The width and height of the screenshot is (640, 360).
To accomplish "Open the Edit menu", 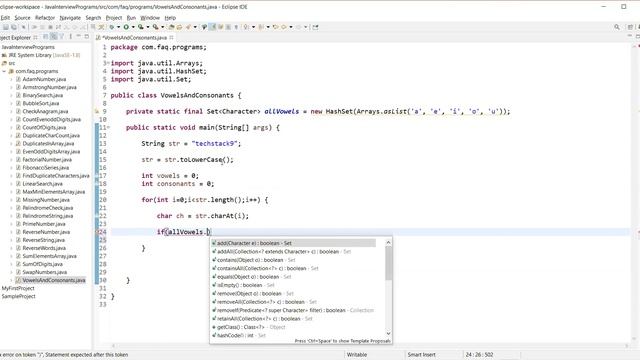I will tap(5, 18).
